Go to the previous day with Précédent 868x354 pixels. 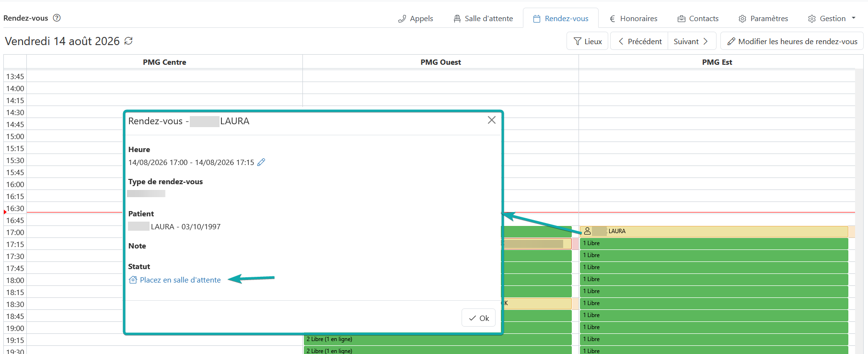(639, 41)
